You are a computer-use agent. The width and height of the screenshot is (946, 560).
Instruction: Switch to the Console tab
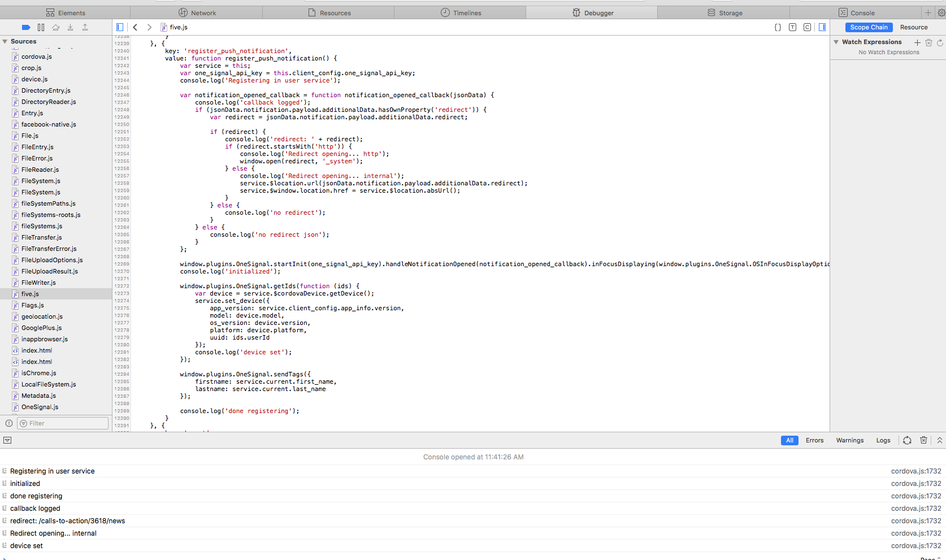pos(856,12)
